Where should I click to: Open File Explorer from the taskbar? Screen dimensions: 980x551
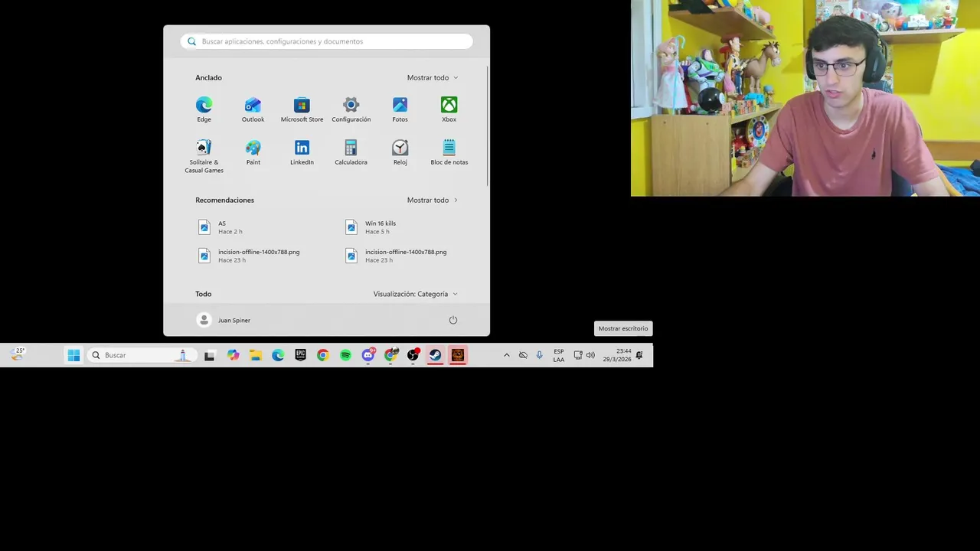click(x=255, y=355)
